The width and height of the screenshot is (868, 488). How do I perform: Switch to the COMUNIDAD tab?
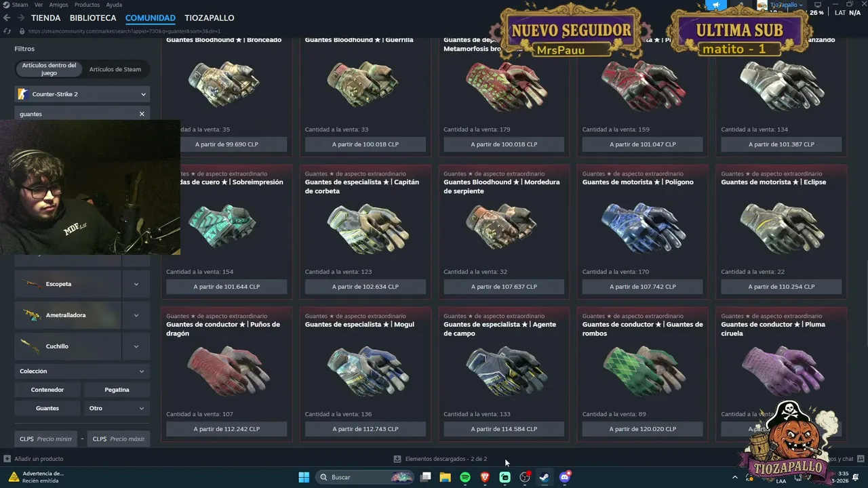(151, 18)
